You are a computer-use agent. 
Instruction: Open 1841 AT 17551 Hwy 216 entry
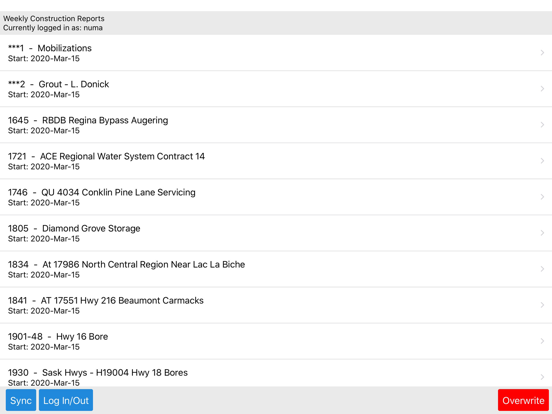[x=276, y=305]
